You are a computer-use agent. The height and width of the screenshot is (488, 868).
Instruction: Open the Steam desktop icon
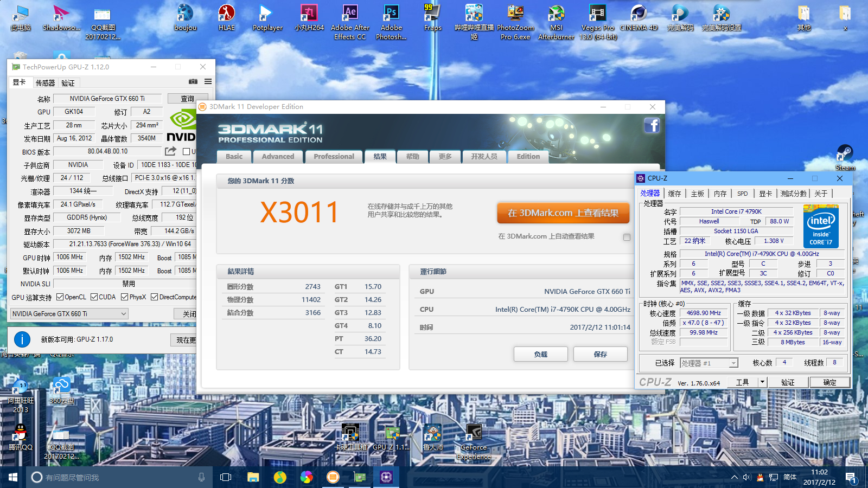click(x=845, y=158)
